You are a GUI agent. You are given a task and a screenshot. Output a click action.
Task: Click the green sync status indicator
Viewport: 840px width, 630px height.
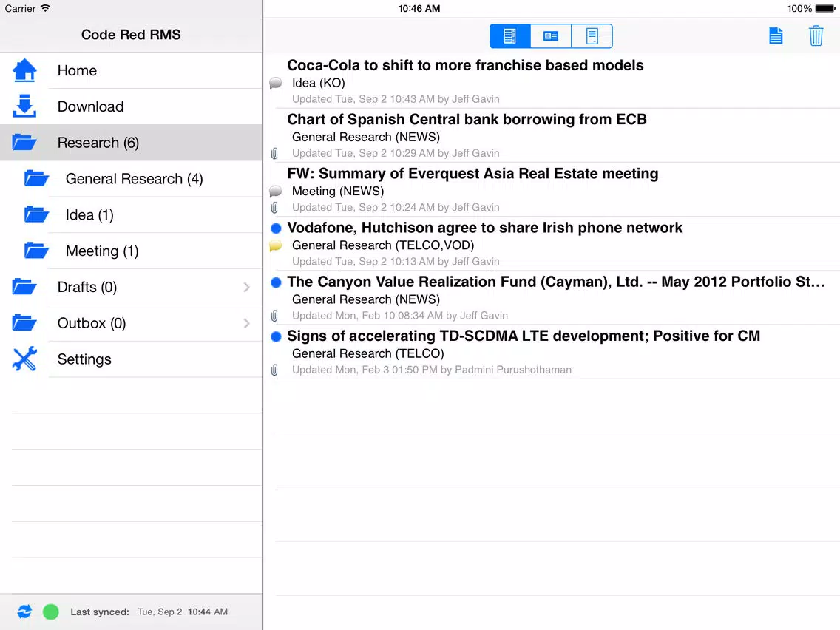(x=51, y=612)
